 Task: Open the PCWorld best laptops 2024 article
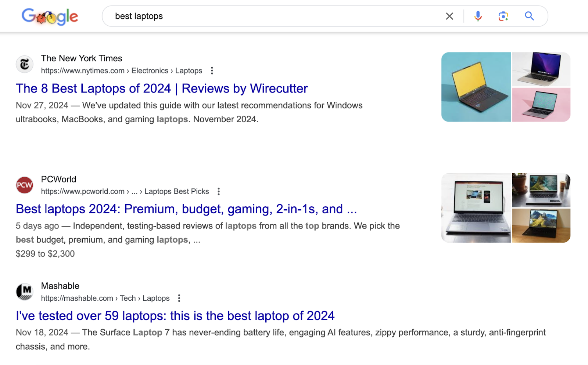tap(186, 209)
